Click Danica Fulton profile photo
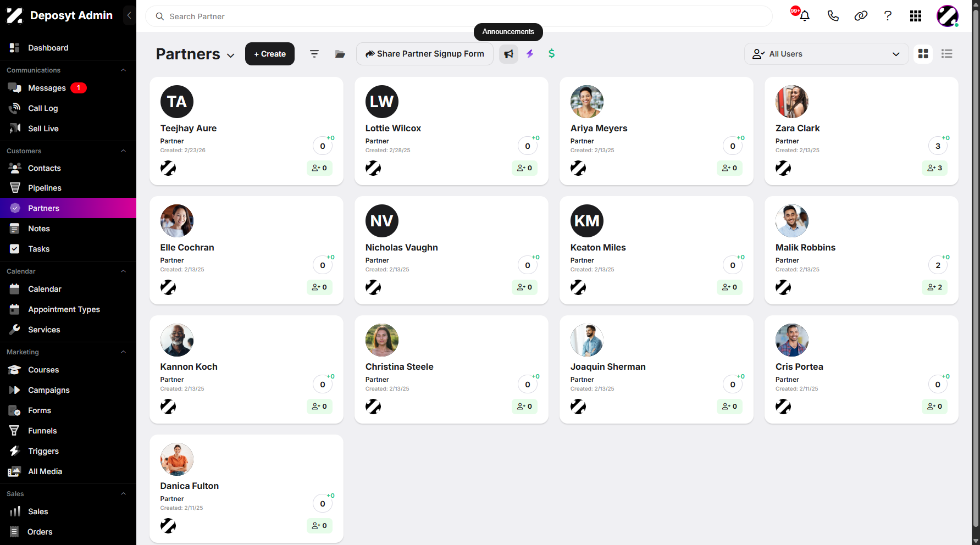Viewport: 980px width, 545px height. pyautogui.click(x=177, y=459)
